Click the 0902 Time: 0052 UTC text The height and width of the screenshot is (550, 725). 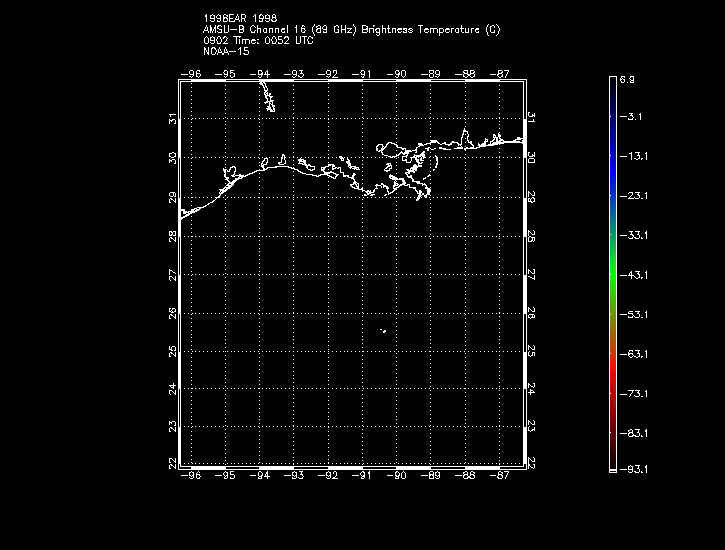258,39
